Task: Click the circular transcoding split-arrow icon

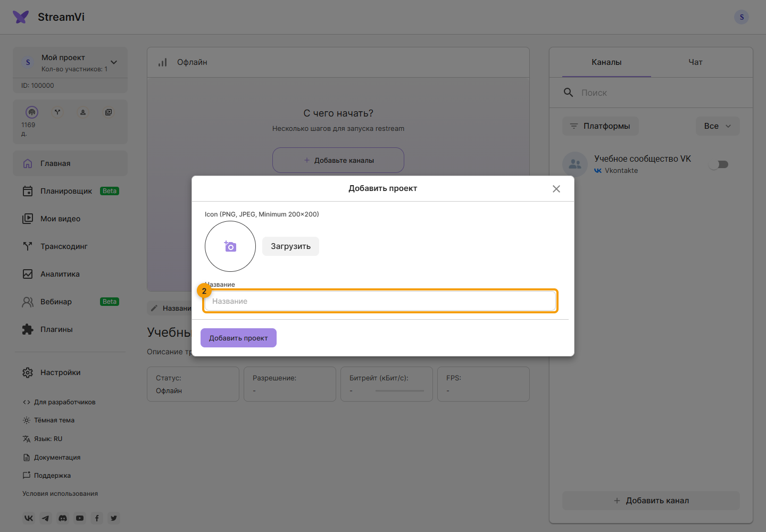Action: [x=57, y=112]
